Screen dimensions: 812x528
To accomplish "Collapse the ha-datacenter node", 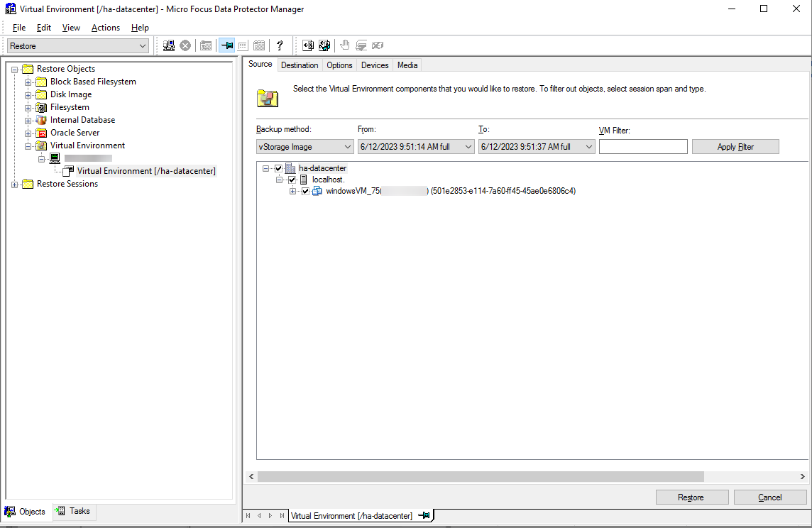I will [x=265, y=168].
